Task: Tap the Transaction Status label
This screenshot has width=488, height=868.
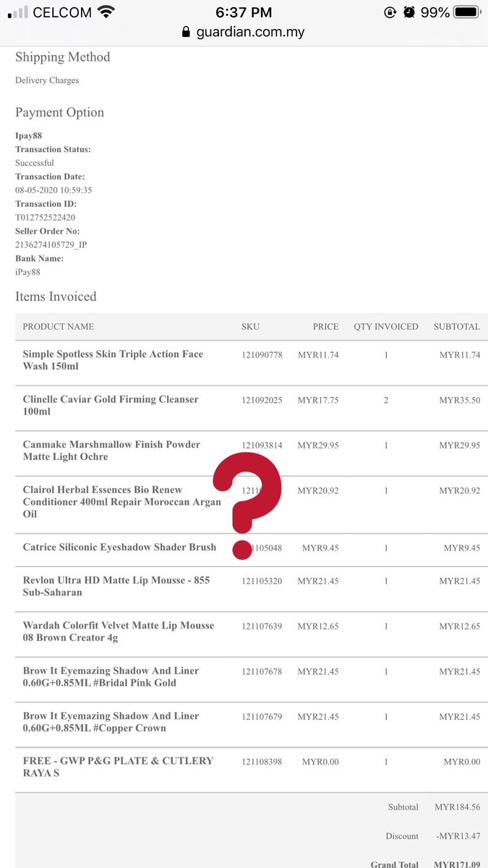Action: click(x=53, y=150)
